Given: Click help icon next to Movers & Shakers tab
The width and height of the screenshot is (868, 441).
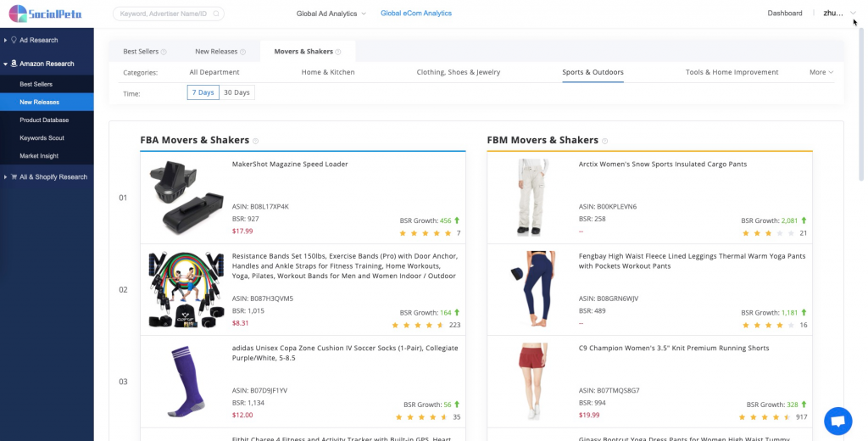Looking at the screenshot, I should (x=338, y=52).
